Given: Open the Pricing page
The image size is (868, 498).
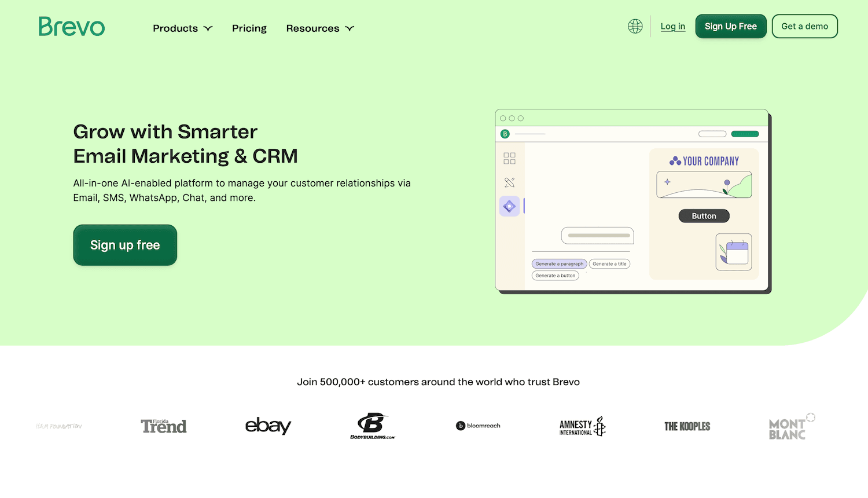Looking at the screenshot, I should point(249,28).
